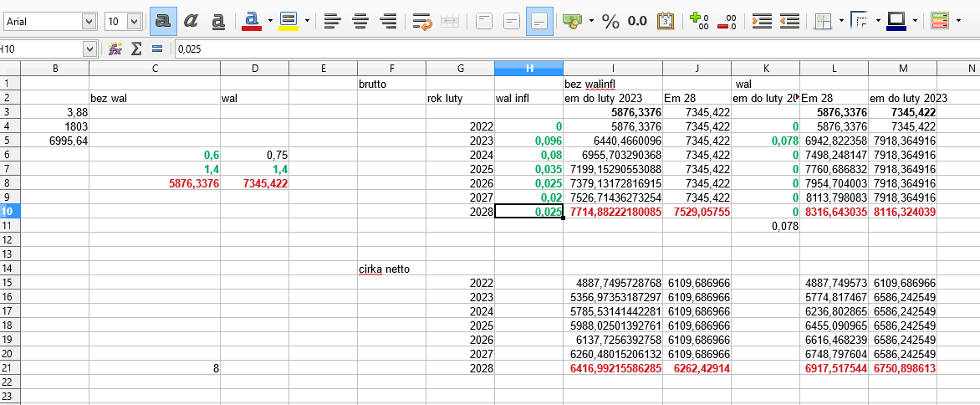980x405 pixels.
Task: Toggle bold formatting
Action: (x=162, y=21)
